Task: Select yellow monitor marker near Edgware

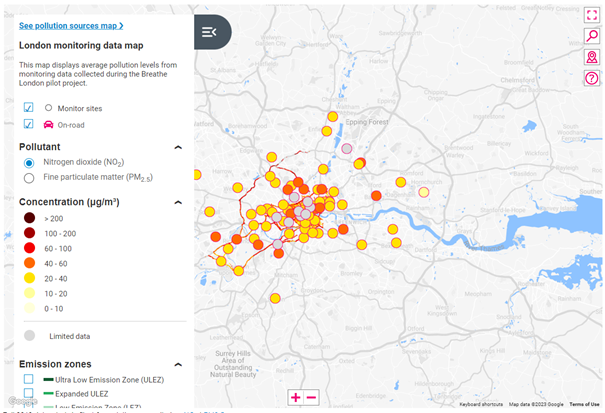Action: (x=272, y=157)
